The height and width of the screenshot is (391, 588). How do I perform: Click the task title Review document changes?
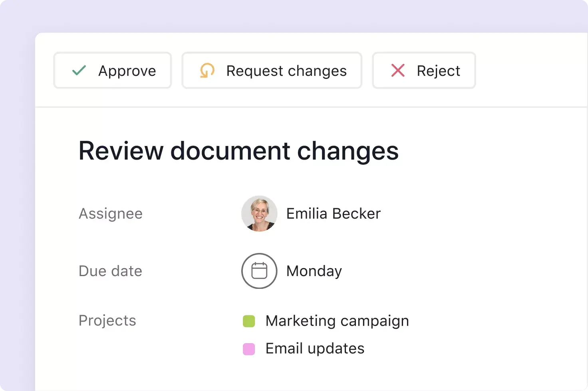click(238, 151)
